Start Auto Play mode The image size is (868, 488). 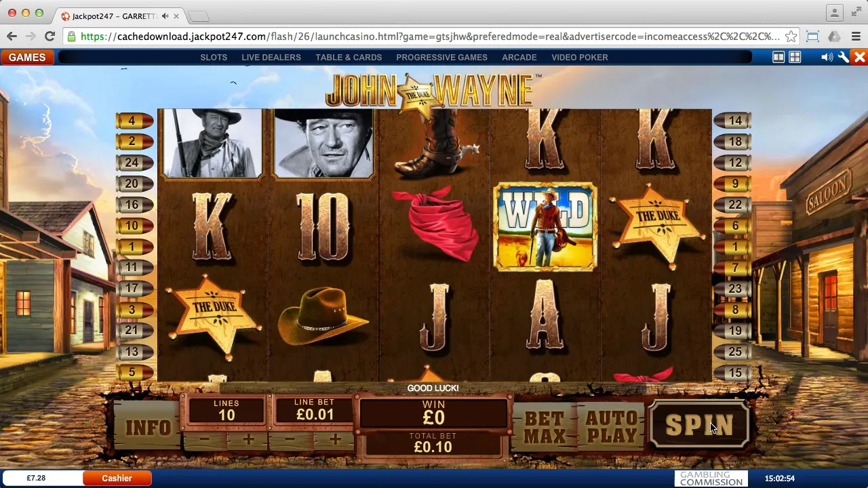[x=612, y=427]
